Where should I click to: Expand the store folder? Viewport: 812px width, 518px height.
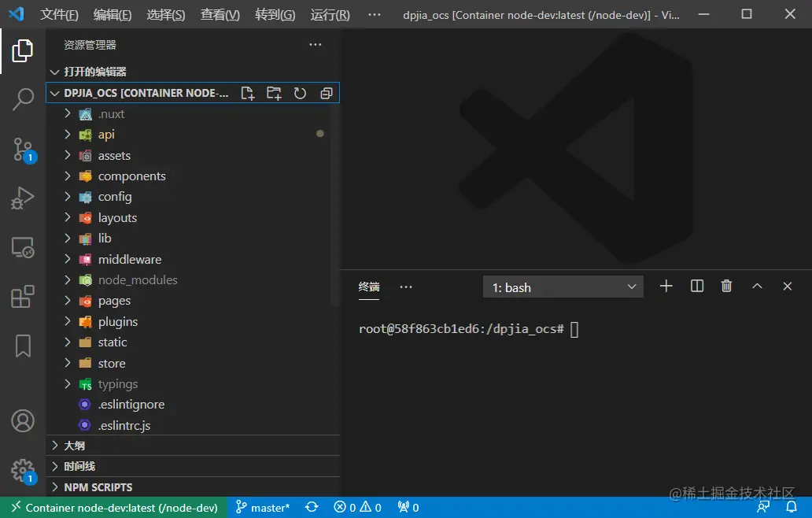[193, 363]
